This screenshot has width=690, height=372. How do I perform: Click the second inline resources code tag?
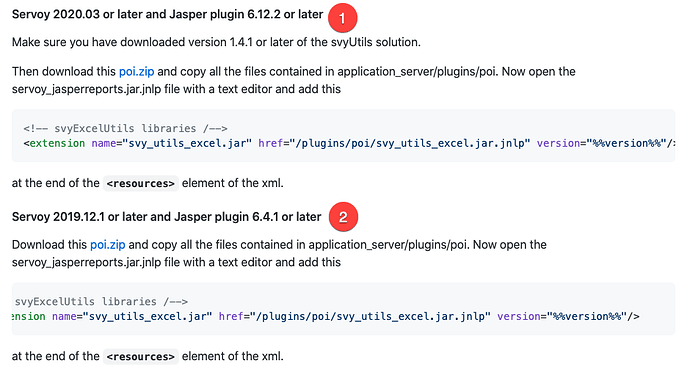141,356
